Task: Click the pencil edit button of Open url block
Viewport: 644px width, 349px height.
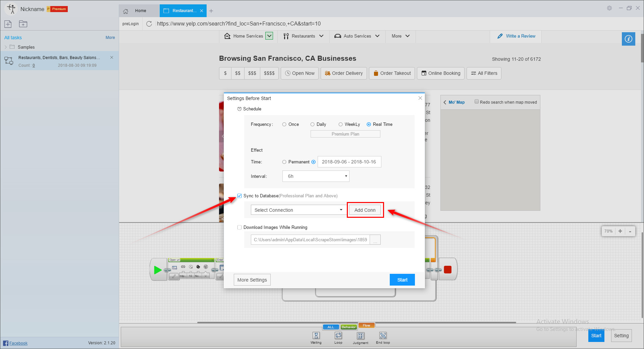Action: coord(174,276)
